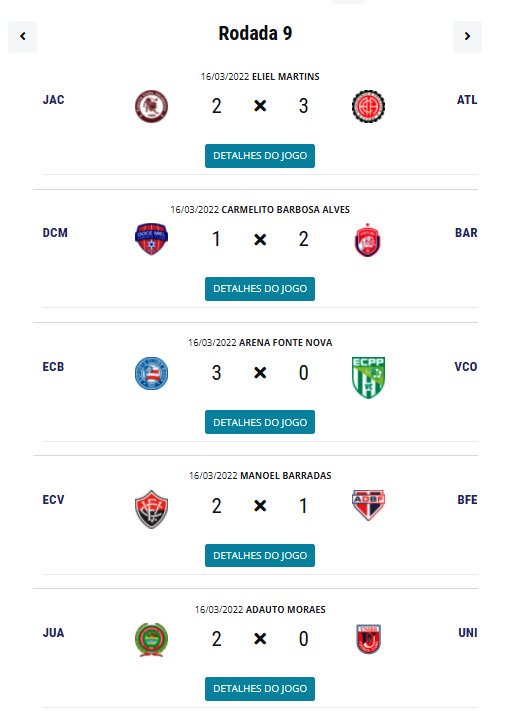Click the ATL team crest
The height and width of the screenshot is (711, 516).
point(368,107)
